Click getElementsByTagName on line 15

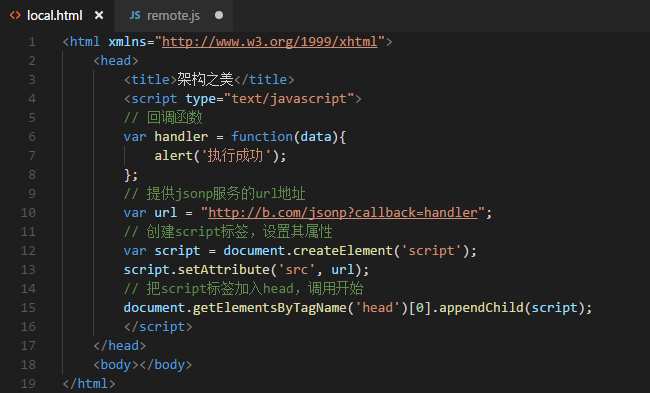(x=269, y=308)
